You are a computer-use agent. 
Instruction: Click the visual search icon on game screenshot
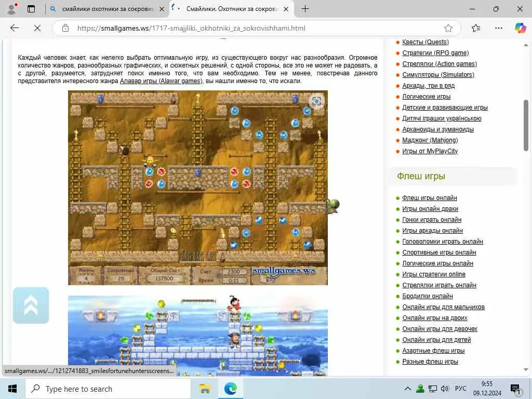coord(316,101)
